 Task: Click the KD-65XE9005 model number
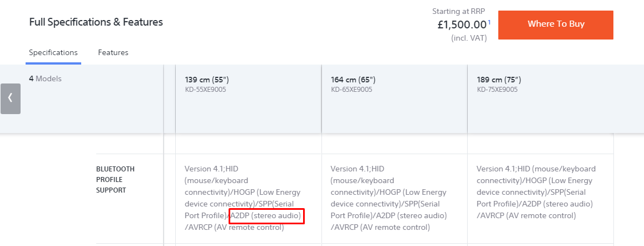(351, 90)
